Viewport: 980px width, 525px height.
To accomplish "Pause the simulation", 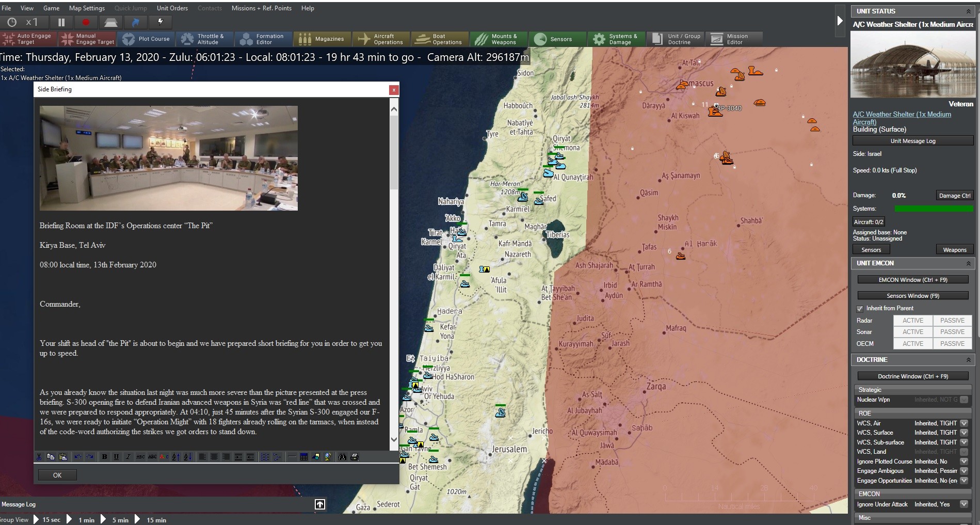I will coord(61,22).
